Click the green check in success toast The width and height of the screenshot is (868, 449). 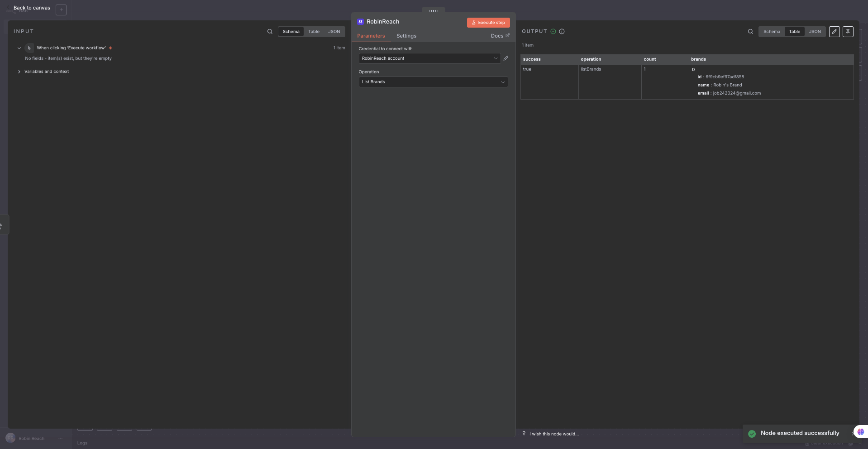click(x=752, y=434)
